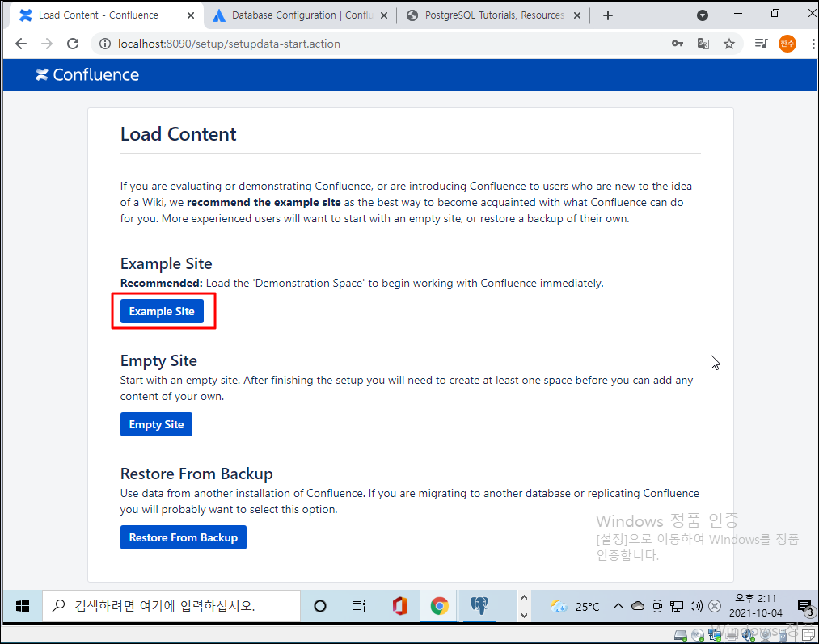Go forward in browser history
This screenshot has height=644, width=819.
coord(47,44)
